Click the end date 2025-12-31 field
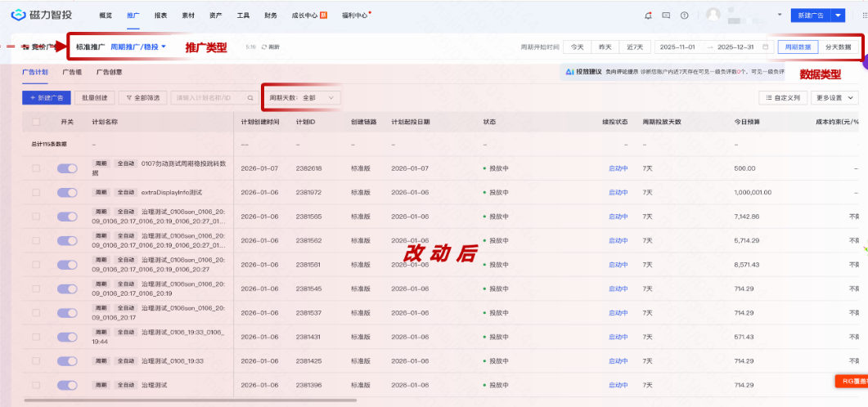 coord(735,47)
